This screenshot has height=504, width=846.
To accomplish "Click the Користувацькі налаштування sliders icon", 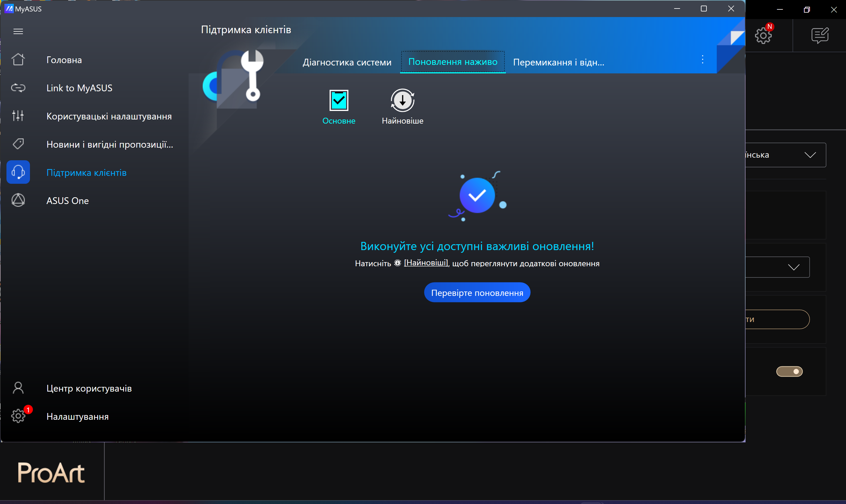I will 18,116.
